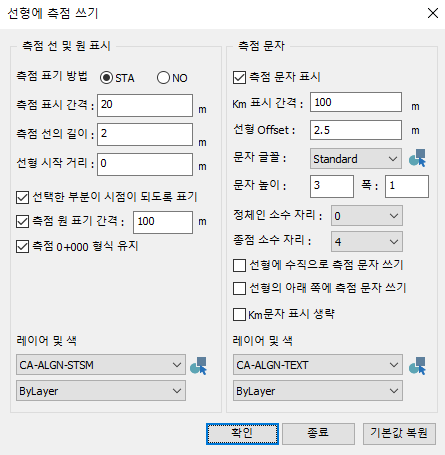Click the 종료 button

(x=318, y=434)
